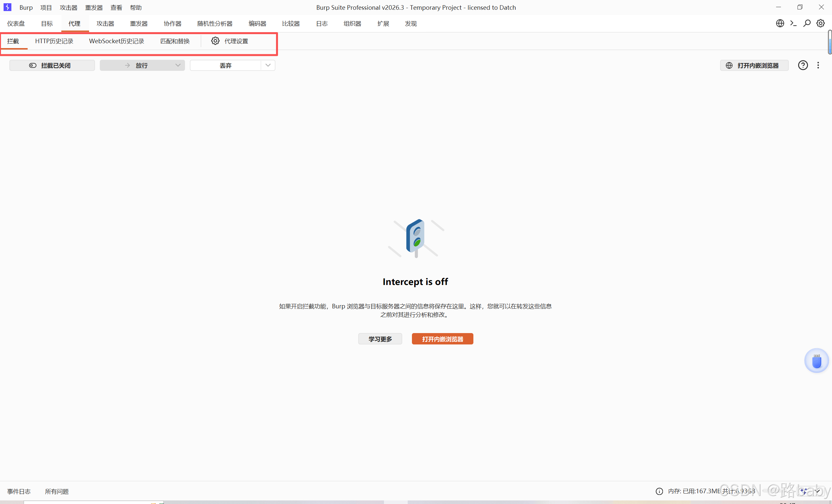Click the Burp Suite logo icon
832x504 pixels.
click(x=7, y=7)
